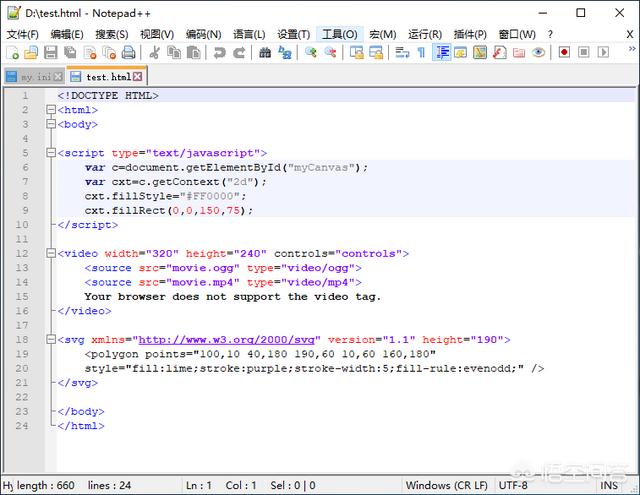Screen dimensions: 640x495
Task: Click the UTF-8 encoding in status bar
Action: (x=513, y=485)
